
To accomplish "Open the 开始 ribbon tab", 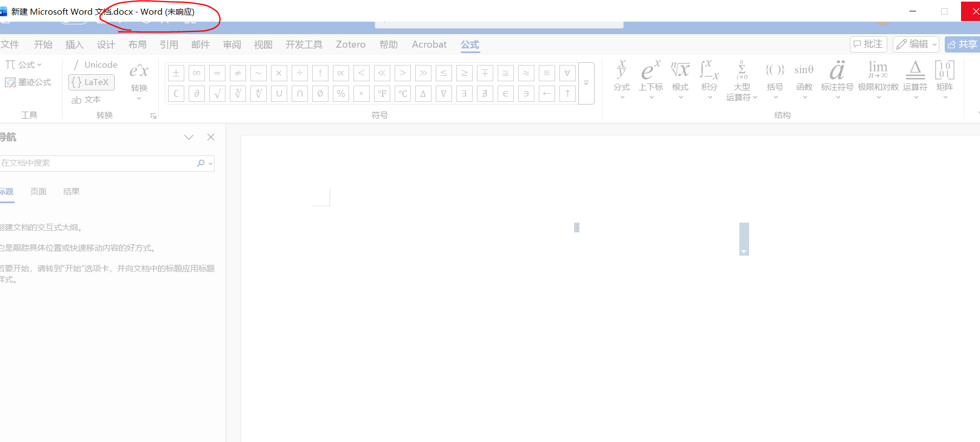I will [43, 44].
